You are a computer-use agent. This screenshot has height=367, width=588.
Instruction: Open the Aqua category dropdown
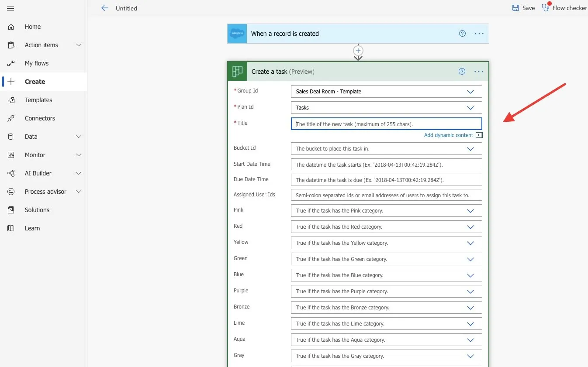click(470, 340)
